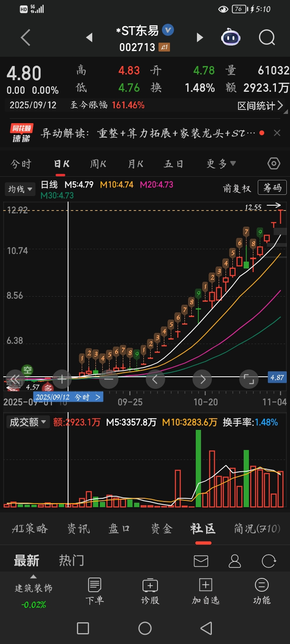The height and width of the screenshot is (644, 290).
Task: Toggle 前复权 adjustment mode
Action: tap(237, 188)
